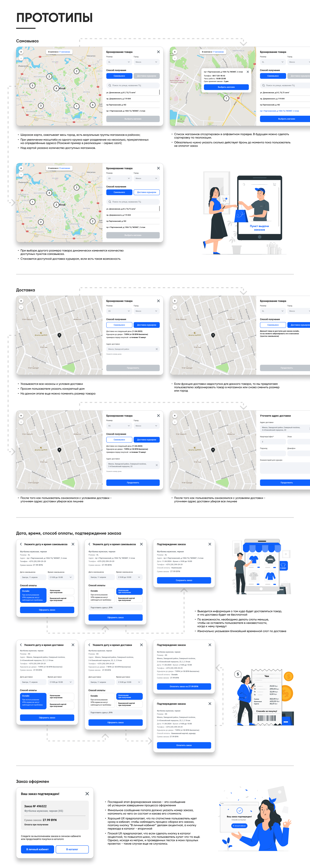Screen dimensions: 310x868
Task: Click search magnifier icon on the 13-stores screen
Action: point(110,202)
